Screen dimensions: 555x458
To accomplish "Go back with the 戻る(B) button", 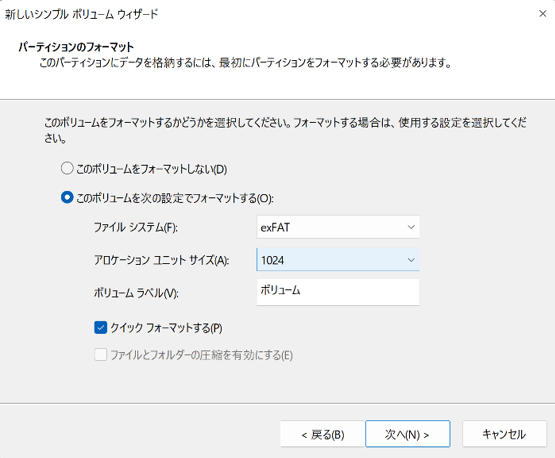I will 322,434.
